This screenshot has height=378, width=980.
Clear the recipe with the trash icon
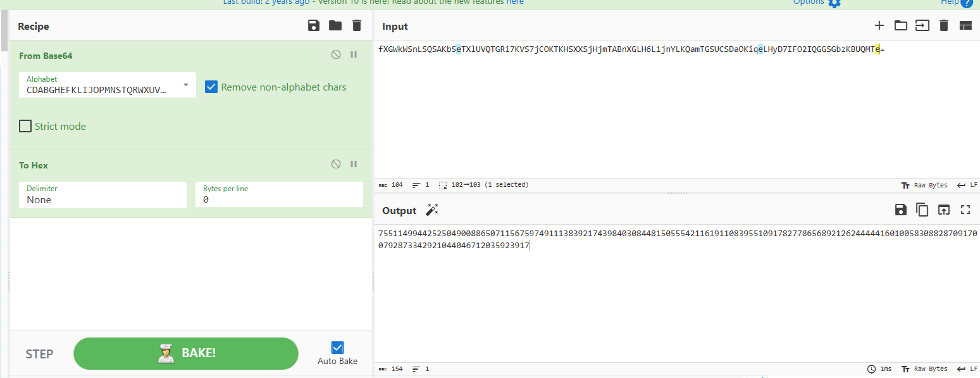click(357, 25)
